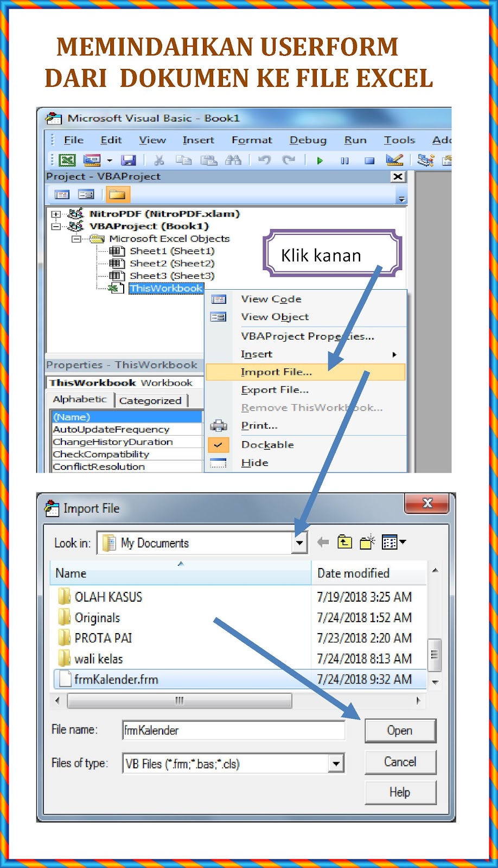The height and width of the screenshot is (868, 498).
Task: Open the Files of type dropdown
Action: coord(336,764)
